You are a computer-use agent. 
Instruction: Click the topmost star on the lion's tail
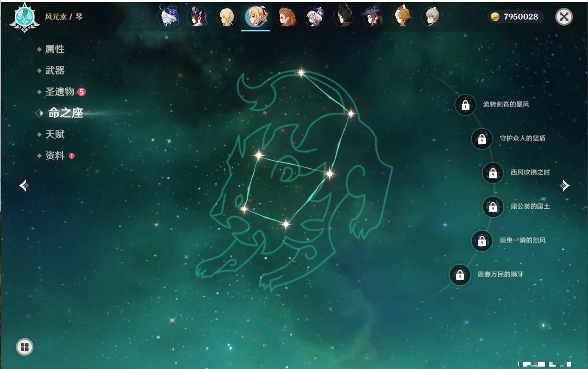[301, 73]
